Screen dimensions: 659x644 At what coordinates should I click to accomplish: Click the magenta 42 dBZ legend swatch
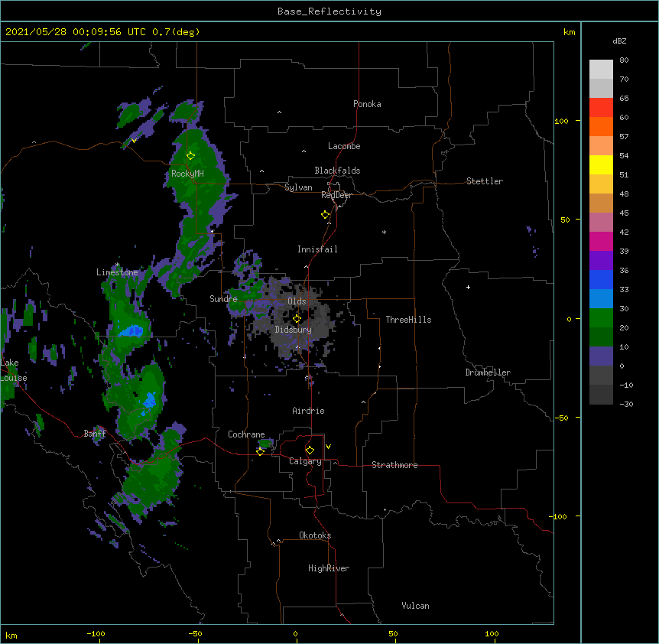click(x=601, y=241)
